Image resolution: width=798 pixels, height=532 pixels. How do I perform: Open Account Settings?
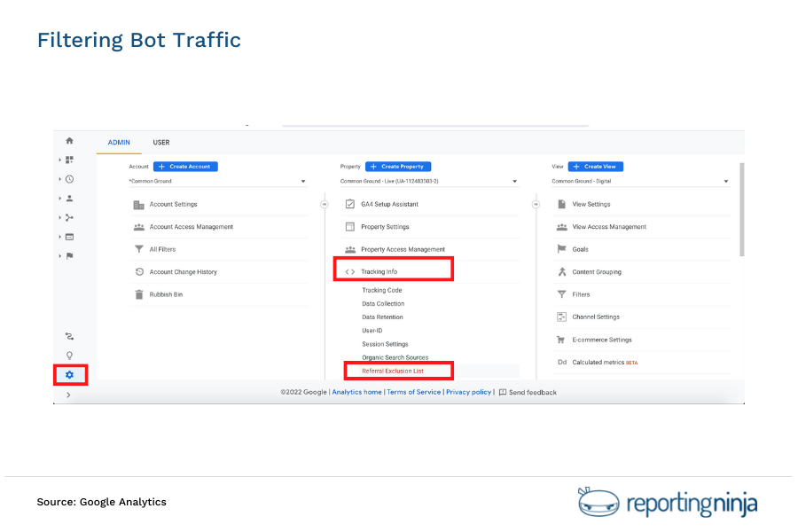pos(219,204)
